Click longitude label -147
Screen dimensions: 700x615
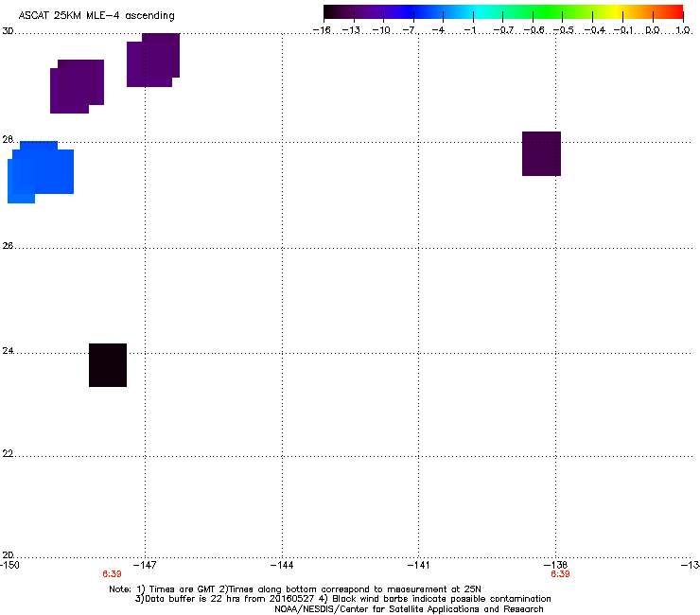click(x=145, y=565)
